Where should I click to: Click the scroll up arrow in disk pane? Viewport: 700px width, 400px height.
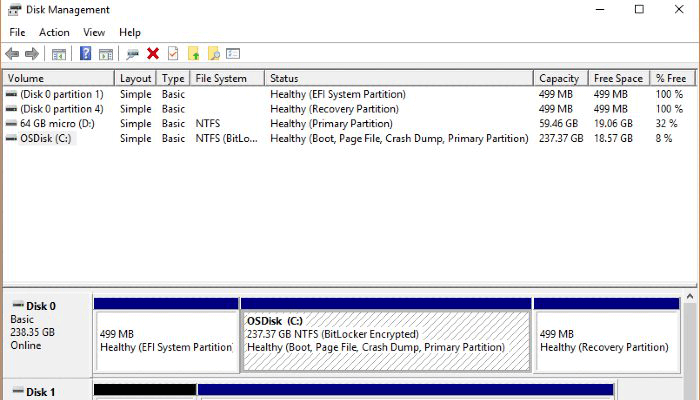click(690, 296)
